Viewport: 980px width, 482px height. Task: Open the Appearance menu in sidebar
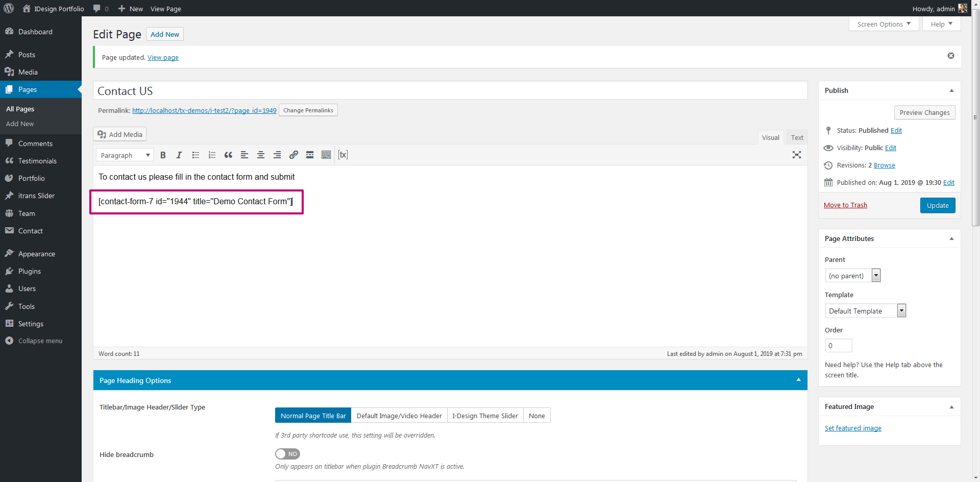coord(37,254)
